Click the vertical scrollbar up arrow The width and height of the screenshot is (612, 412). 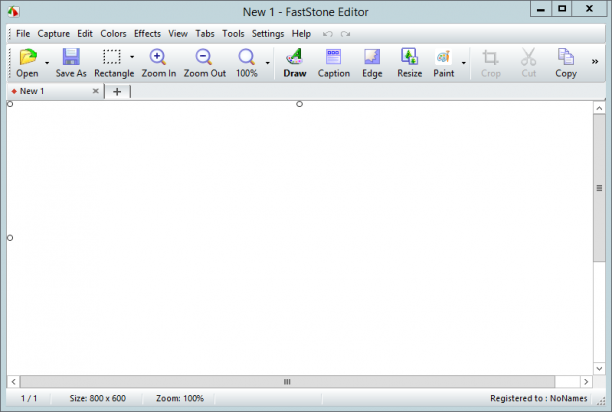599,108
